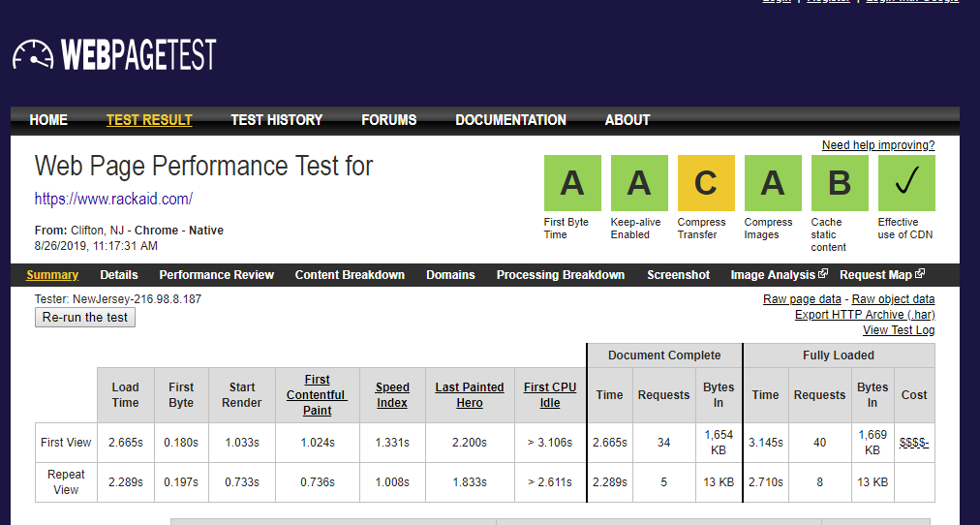Click the Compress Transfer grade C
980x525 pixels.
point(706,183)
